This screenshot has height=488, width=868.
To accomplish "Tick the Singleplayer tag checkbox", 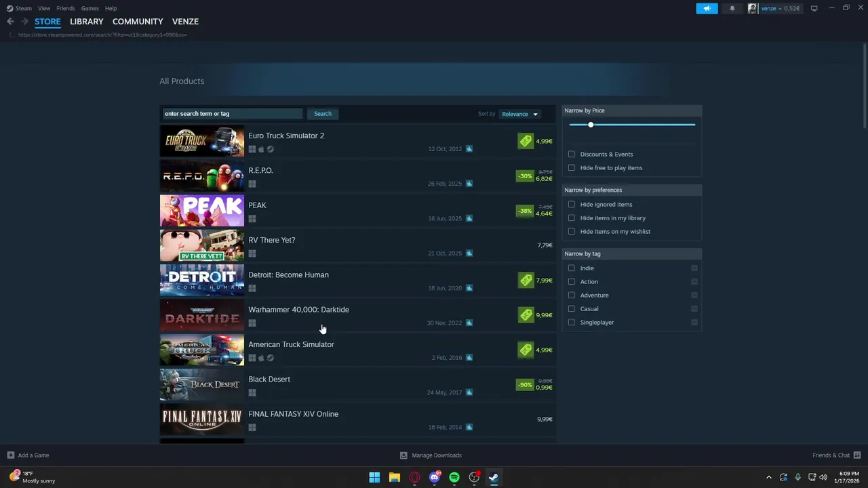I will coord(572,323).
